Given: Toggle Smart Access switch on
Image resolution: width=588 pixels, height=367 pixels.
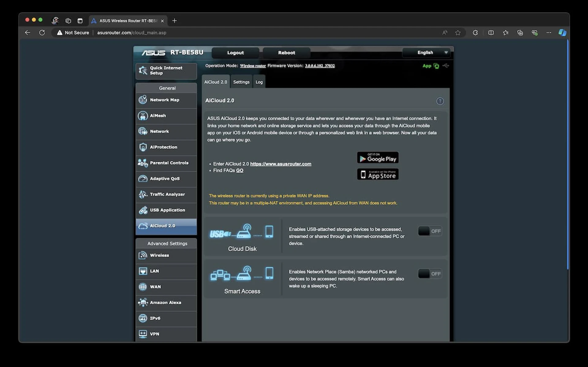Looking at the screenshot, I should point(430,274).
